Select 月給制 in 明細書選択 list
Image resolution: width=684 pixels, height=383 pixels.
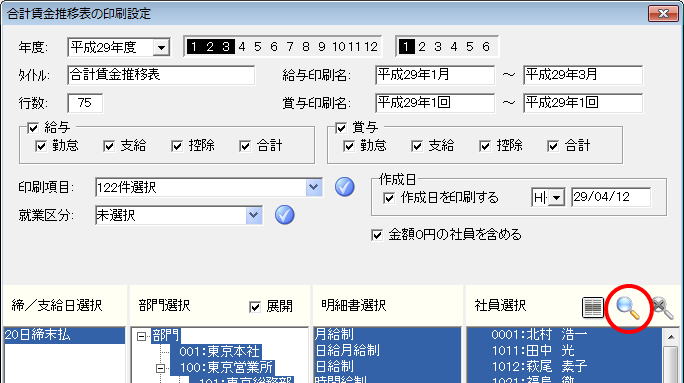[387, 335]
